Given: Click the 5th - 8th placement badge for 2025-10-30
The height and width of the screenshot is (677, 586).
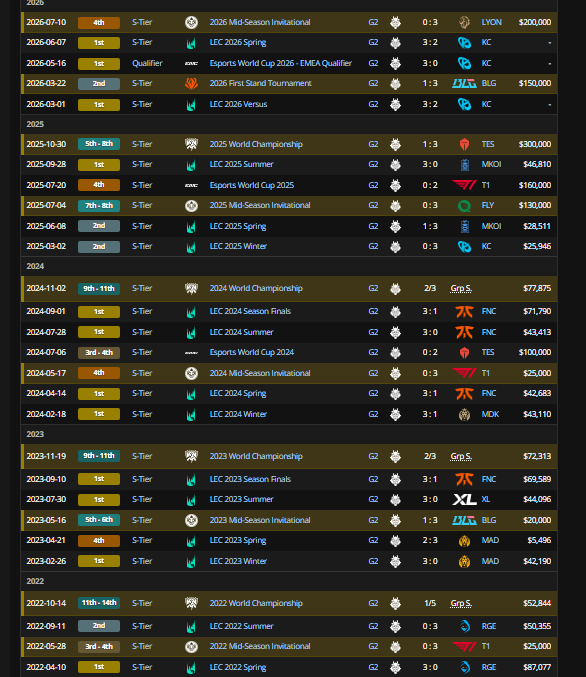Looking at the screenshot, I should [99, 144].
